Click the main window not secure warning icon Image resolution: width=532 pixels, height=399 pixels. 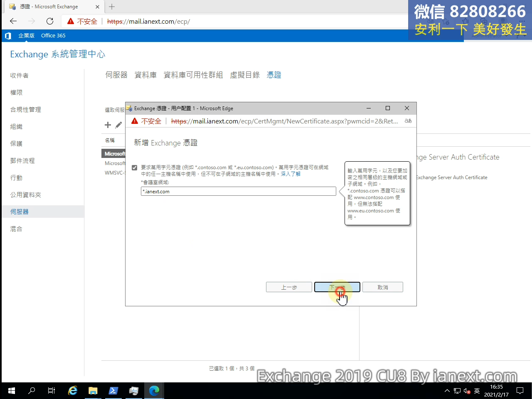pyautogui.click(x=71, y=21)
